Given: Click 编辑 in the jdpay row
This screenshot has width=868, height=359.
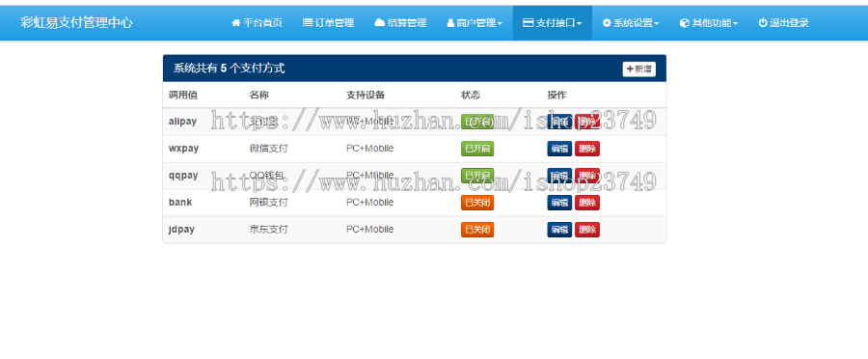Looking at the screenshot, I should tap(559, 230).
